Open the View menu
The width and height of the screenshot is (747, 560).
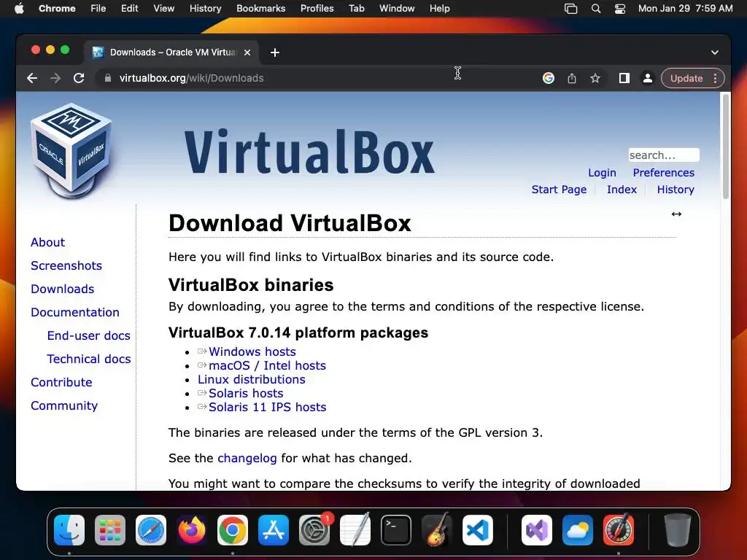163,8
